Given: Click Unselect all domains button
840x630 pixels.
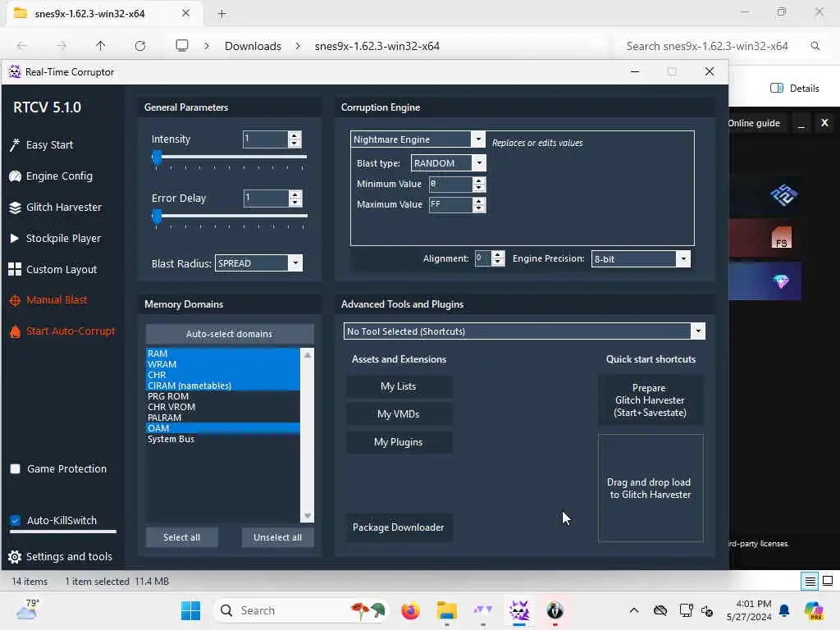Looking at the screenshot, I should [277, 537].
